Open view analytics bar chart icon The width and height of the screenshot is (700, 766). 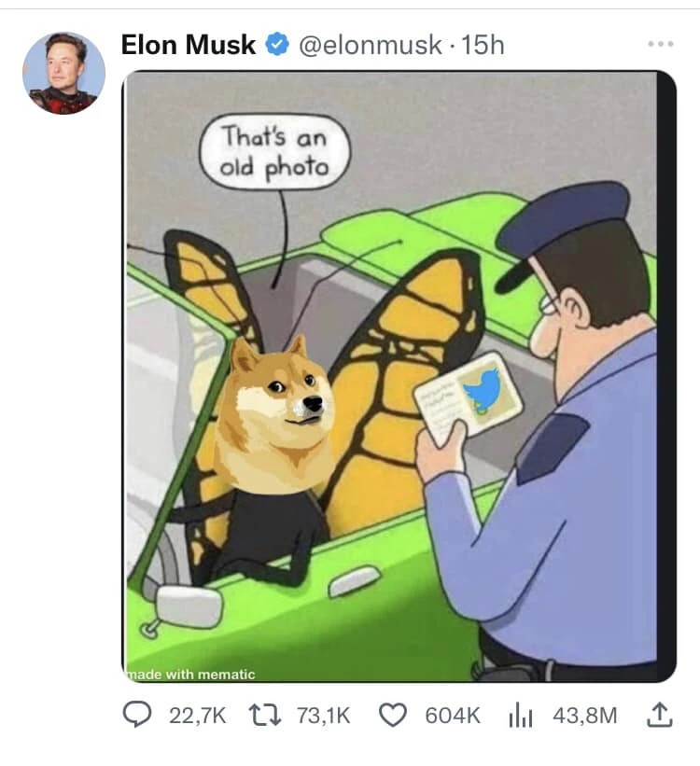tap(521, 717)
